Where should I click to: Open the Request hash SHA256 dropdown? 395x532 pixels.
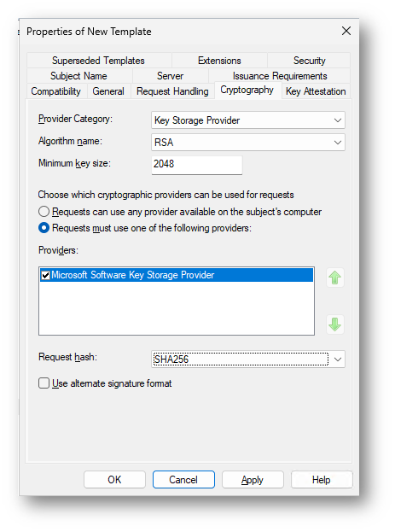[248, 360]
